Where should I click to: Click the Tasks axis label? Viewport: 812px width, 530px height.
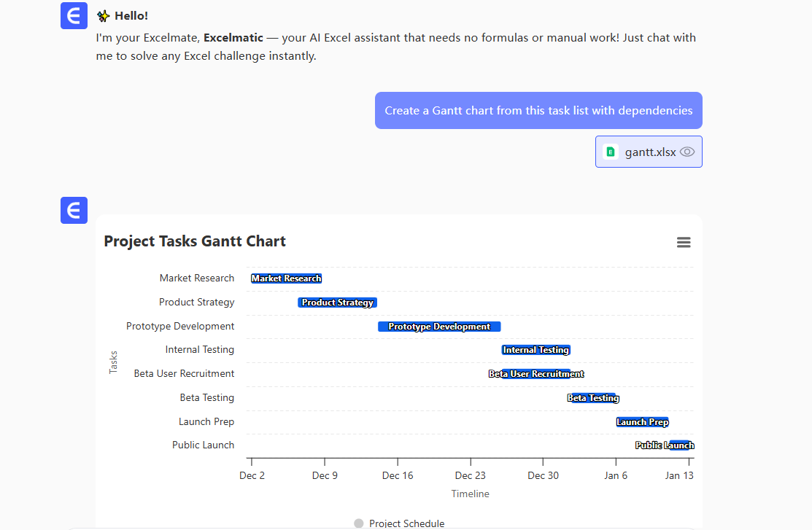114,361
